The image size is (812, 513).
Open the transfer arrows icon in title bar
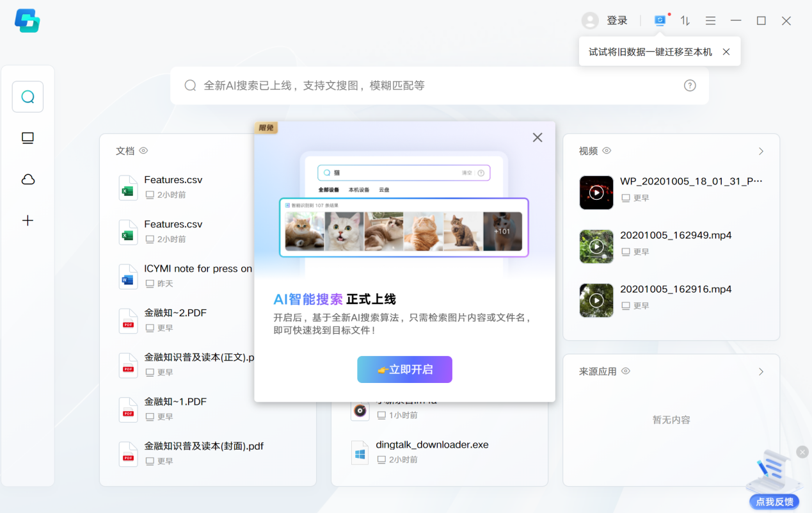point(685,20)
